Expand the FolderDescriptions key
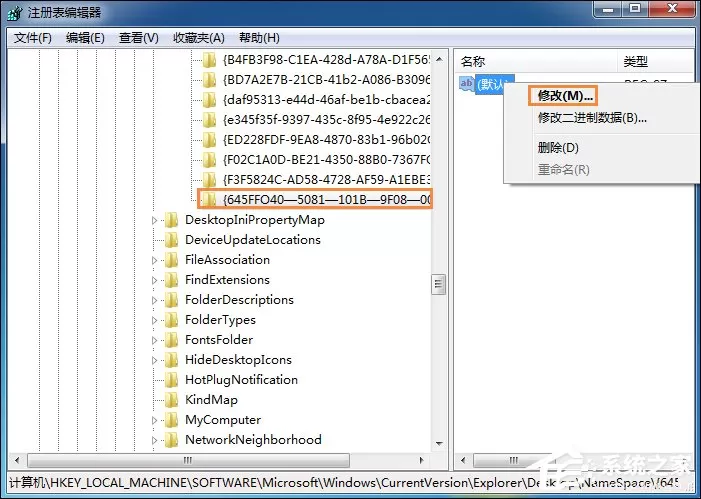The width and height of the screenshot is (701, 499). tap(154, 300)
